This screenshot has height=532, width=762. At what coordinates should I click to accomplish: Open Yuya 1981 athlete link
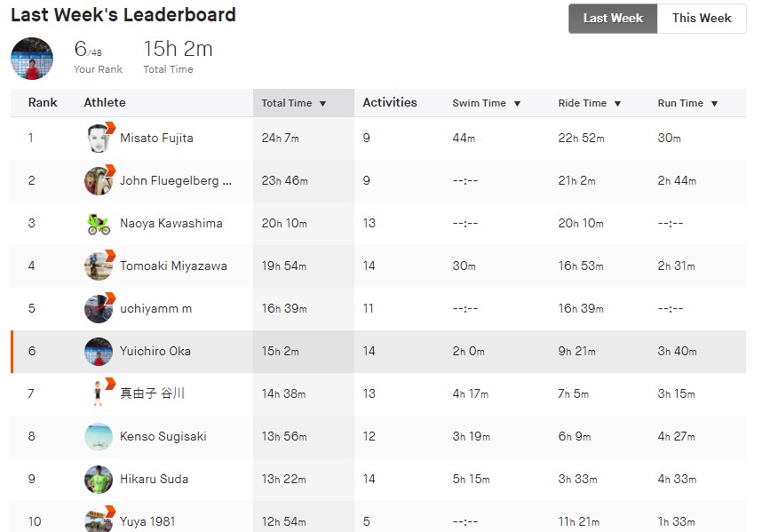pyautogui.click(x=147, y=522)
